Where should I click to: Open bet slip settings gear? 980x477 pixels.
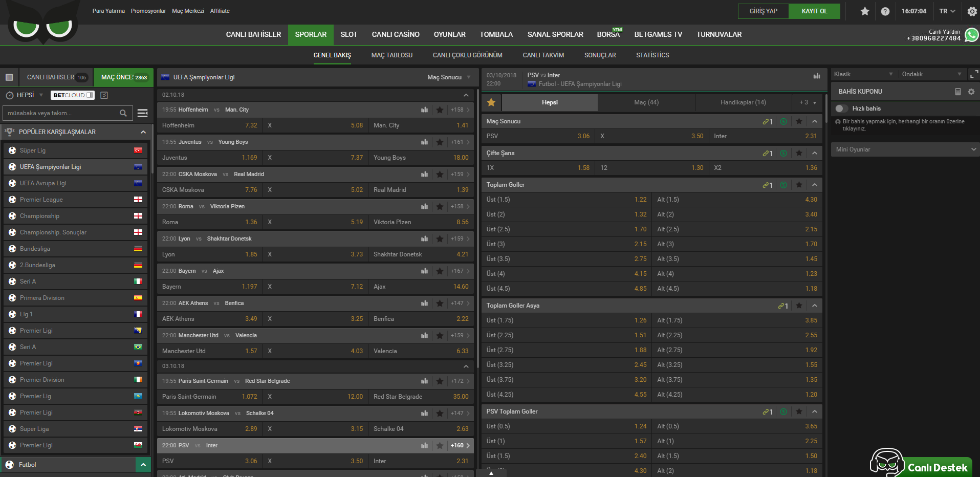[971, 92]
